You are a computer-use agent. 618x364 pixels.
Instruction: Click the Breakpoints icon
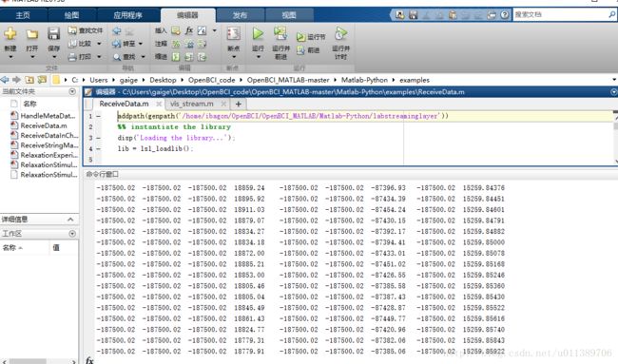click(233, 34)
